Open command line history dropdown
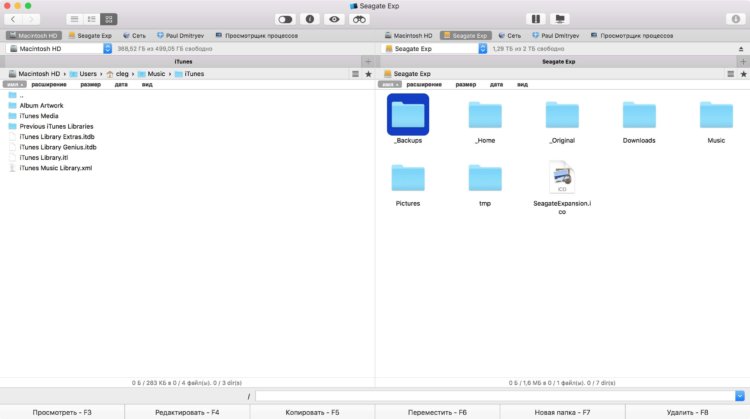750x419 pixels. [740, 396]
